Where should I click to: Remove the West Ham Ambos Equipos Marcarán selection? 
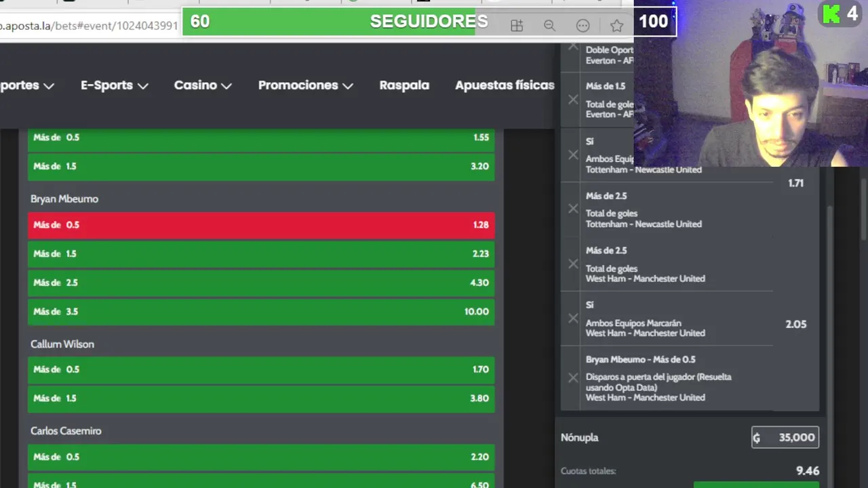[x=573, y=318]
